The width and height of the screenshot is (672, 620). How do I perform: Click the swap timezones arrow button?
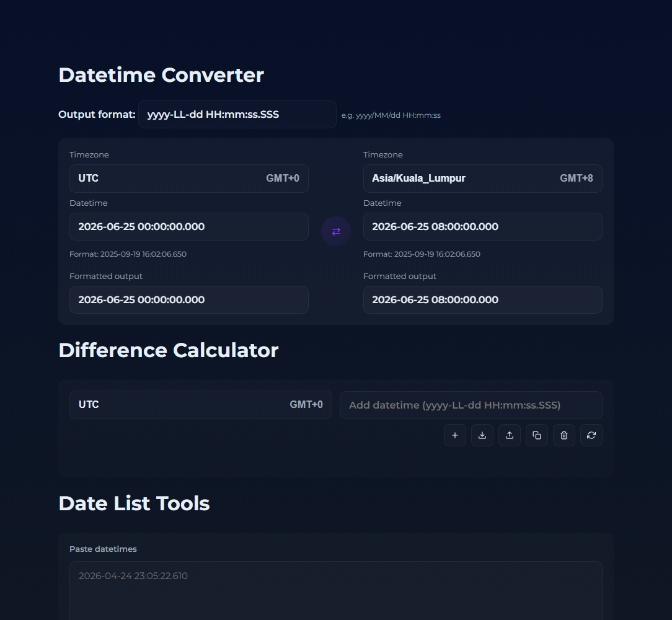point(336,231)
